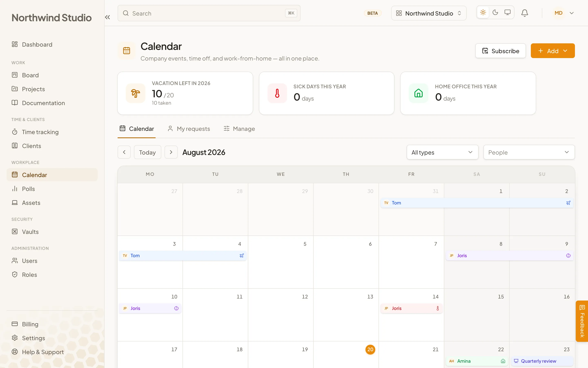Viewport: 588px width, 368px height.
Task: Select Calendar in the sidebar
Action: pos(52,175)
